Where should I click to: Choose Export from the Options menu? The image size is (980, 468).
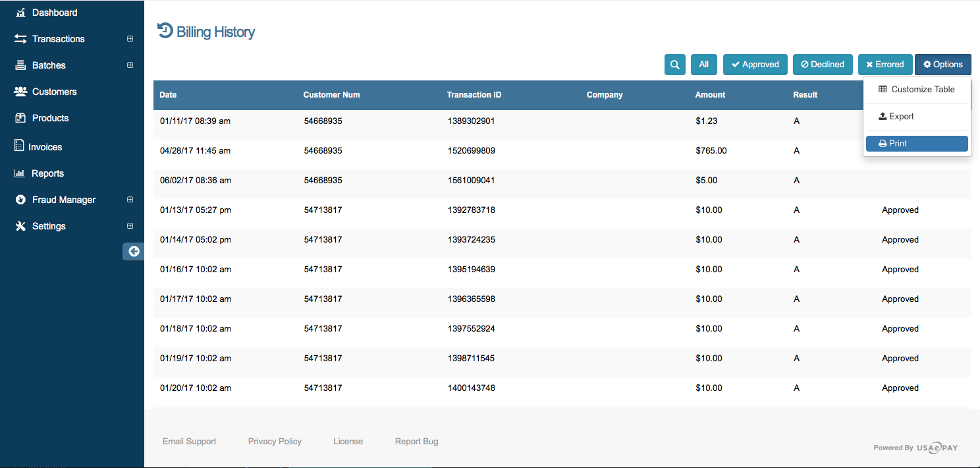pos(917,116)
